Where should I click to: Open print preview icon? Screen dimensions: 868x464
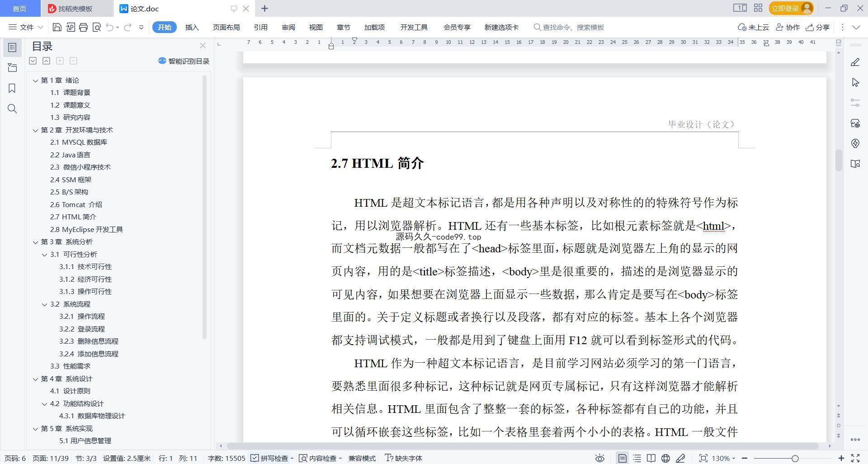tap(96, 27)
